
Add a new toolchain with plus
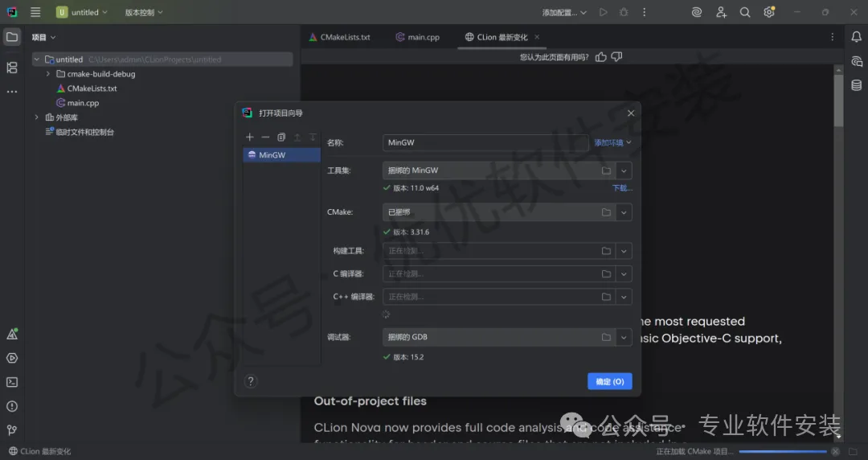tap(250, 137)
